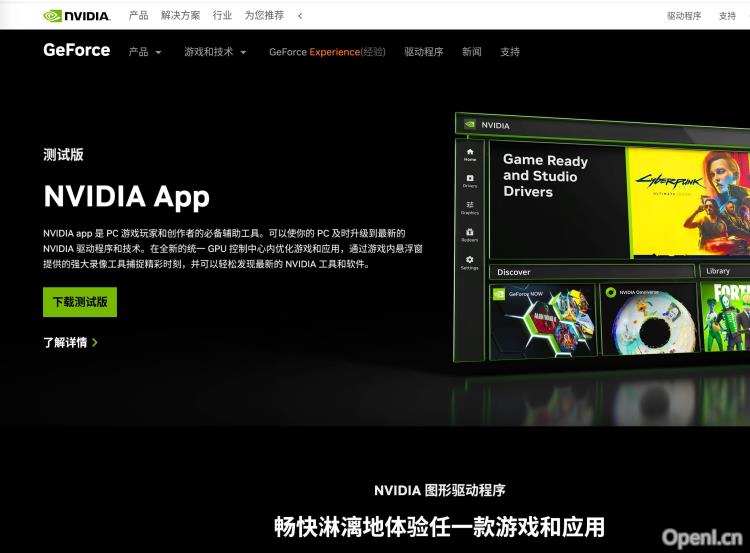Click NVIDIA logo in app window title

[470, 124]
